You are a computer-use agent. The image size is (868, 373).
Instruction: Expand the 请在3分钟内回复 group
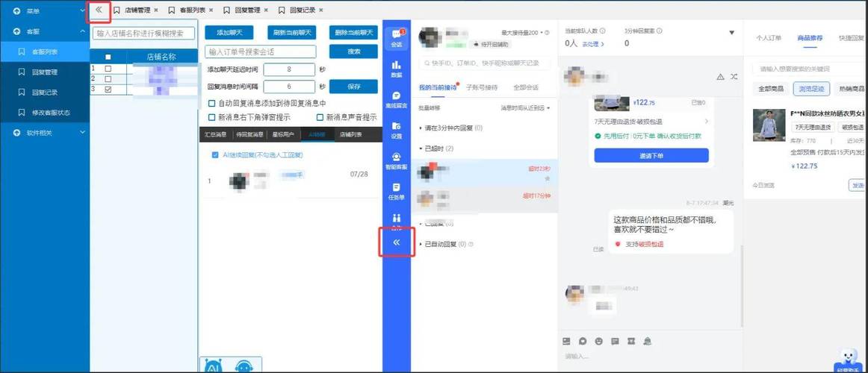coord(421,128)
